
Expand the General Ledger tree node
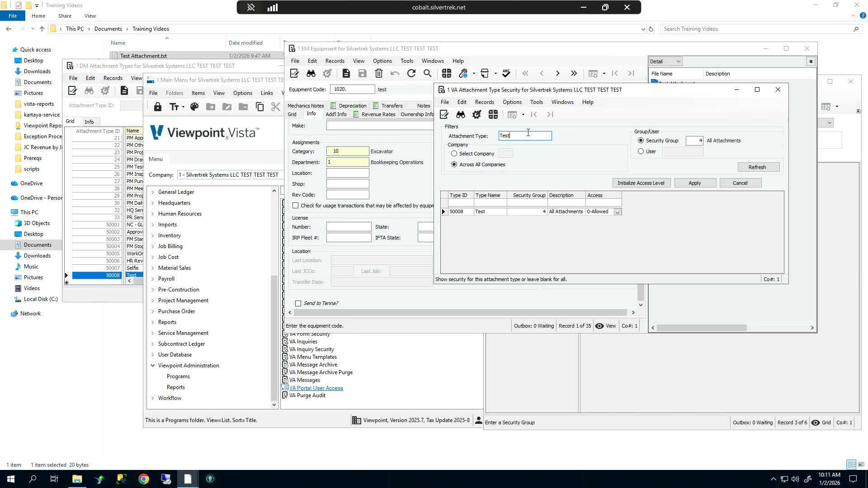[152, 192]
